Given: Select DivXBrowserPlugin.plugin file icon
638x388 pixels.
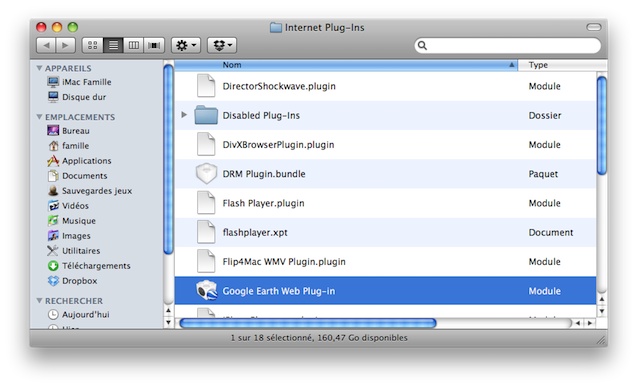Looking at the screenshot, I should [x=206, y=144].
